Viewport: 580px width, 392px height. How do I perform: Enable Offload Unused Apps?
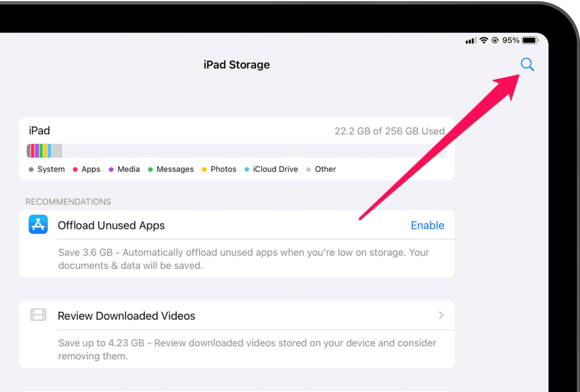pyautogui.click(x=427, y=225)
